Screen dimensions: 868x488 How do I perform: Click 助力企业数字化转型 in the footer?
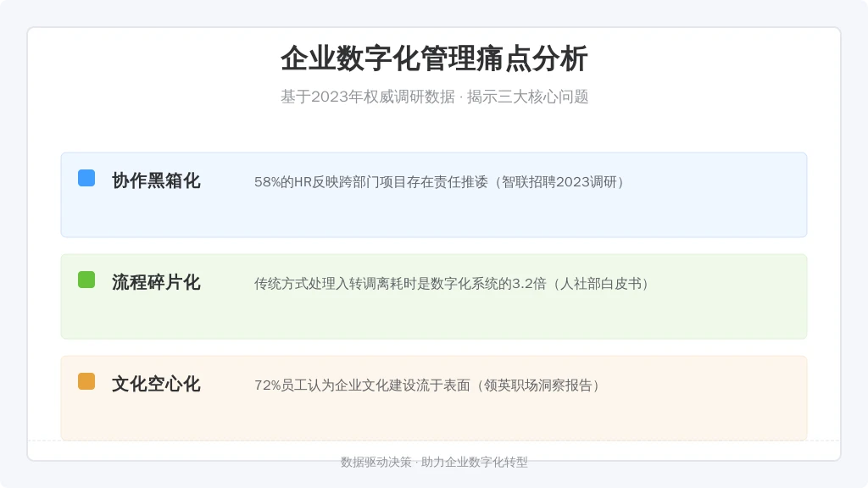click(475, 462)
